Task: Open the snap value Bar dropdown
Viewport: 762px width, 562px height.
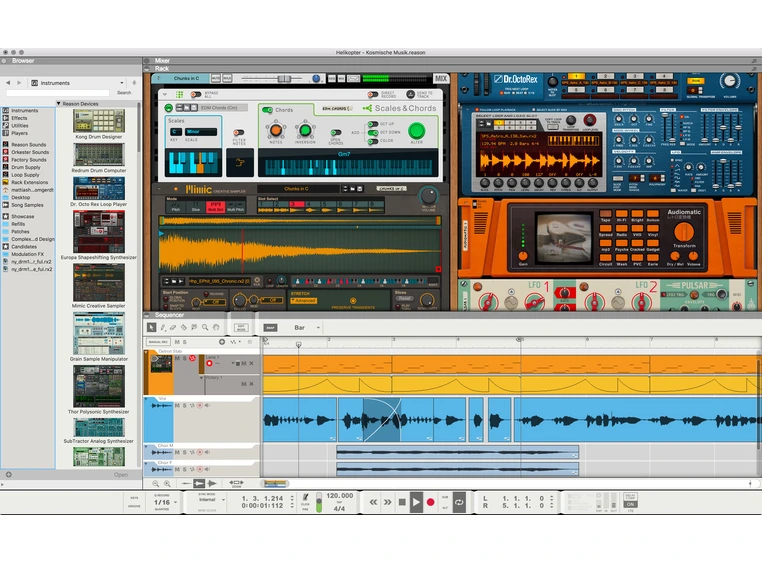Action: [306, 328]
